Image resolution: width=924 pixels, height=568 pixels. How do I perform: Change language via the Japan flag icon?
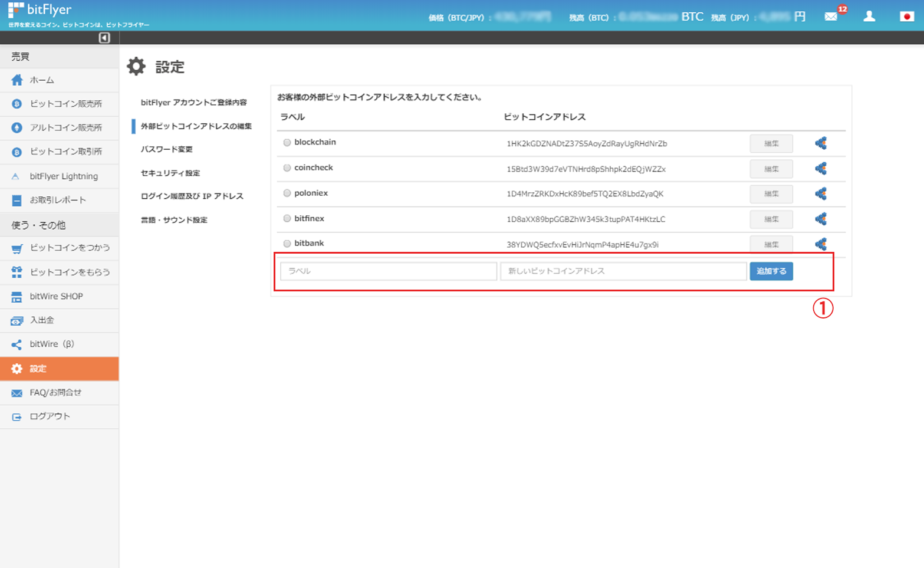(907, 17)
